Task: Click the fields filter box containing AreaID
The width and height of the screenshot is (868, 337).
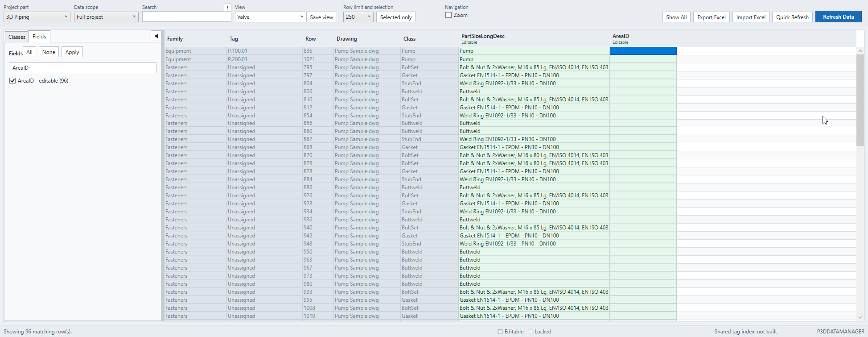Action: click(x=82, y=68)
